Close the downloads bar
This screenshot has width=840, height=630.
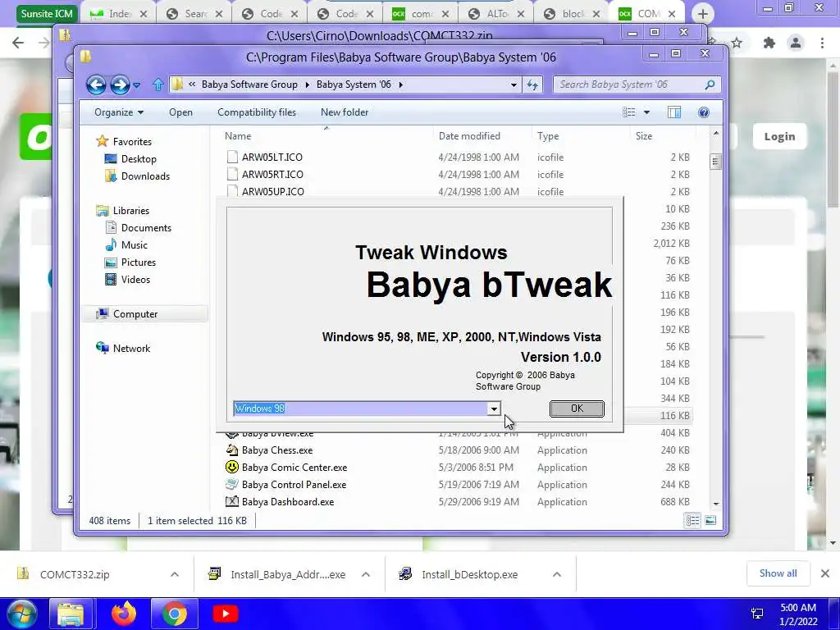(x=825, y=573)
